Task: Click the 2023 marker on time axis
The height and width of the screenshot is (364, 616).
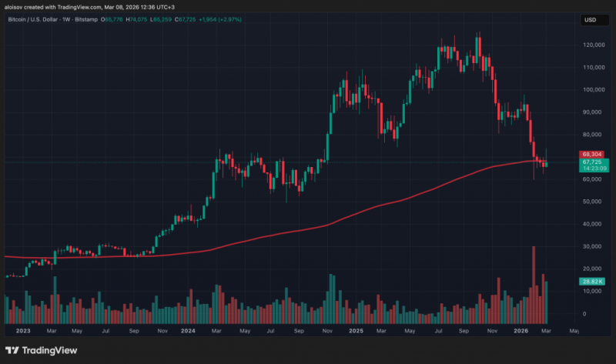Action: click(x=23, y=331)
